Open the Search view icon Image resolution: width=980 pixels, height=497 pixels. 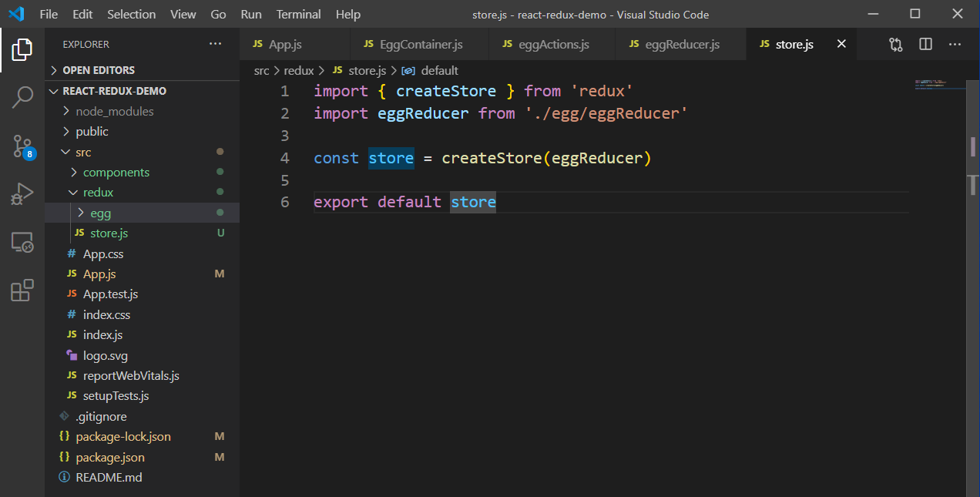(x=22, y=97)
